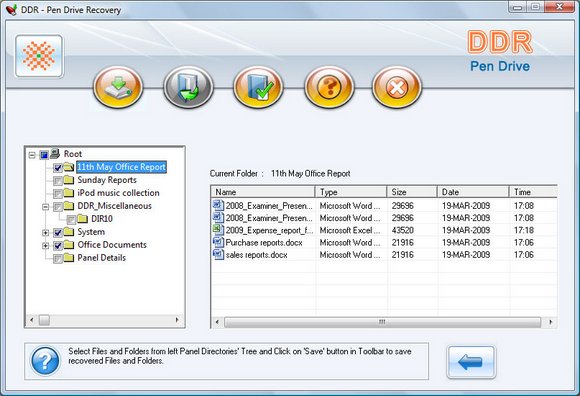This screenshot has height=396, width=580.
Task: Sort by the Time column header
Action: [533, 192]
